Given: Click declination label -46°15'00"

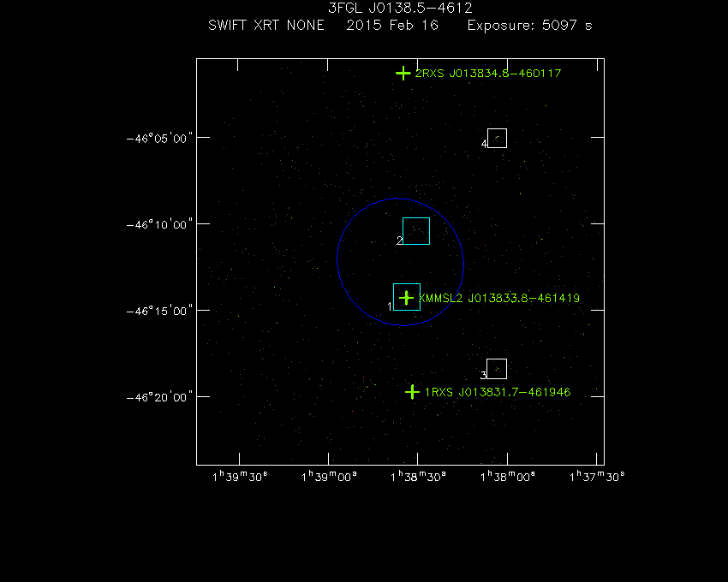Looking at the screenshot, I should tap(159, 311).
